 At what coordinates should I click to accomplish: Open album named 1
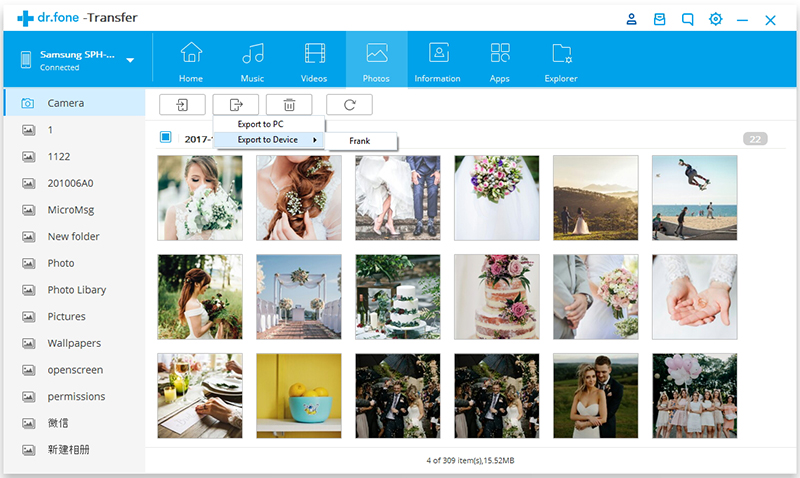point(74,130)
